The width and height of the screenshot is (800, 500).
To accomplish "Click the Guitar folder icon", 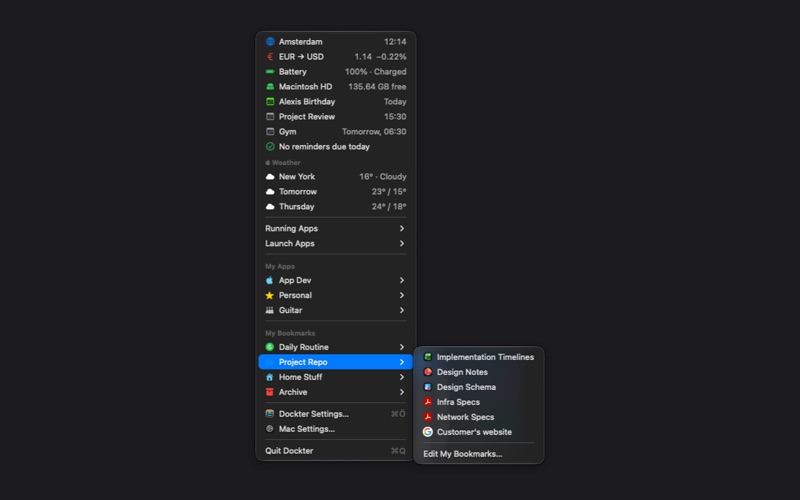I will click(269, 310).
